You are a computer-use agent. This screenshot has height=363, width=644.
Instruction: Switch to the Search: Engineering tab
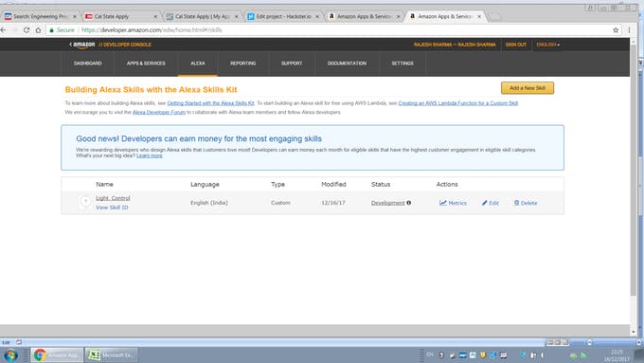[x=40, y=16]
